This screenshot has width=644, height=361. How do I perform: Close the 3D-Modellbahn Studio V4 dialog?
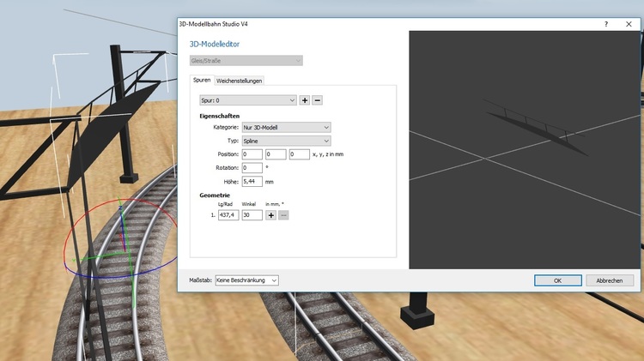(x=629, y=24)
